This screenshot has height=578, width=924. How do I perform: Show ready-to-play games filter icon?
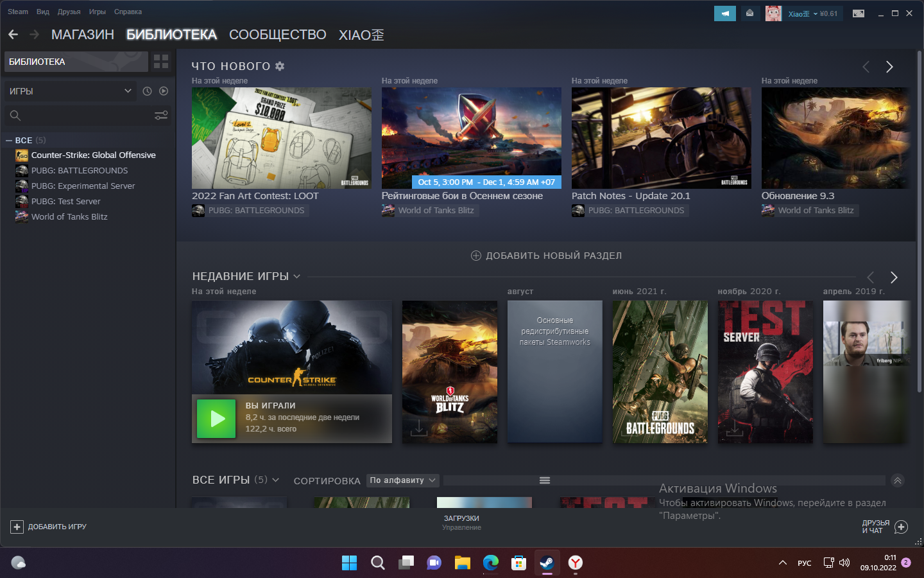point(164,91)
